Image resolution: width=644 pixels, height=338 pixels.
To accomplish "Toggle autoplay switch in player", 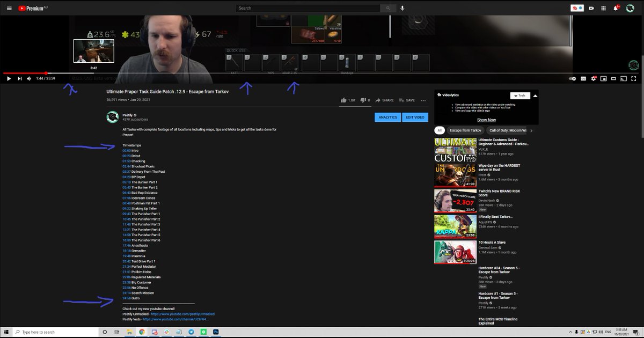I will tap(573, 78).
